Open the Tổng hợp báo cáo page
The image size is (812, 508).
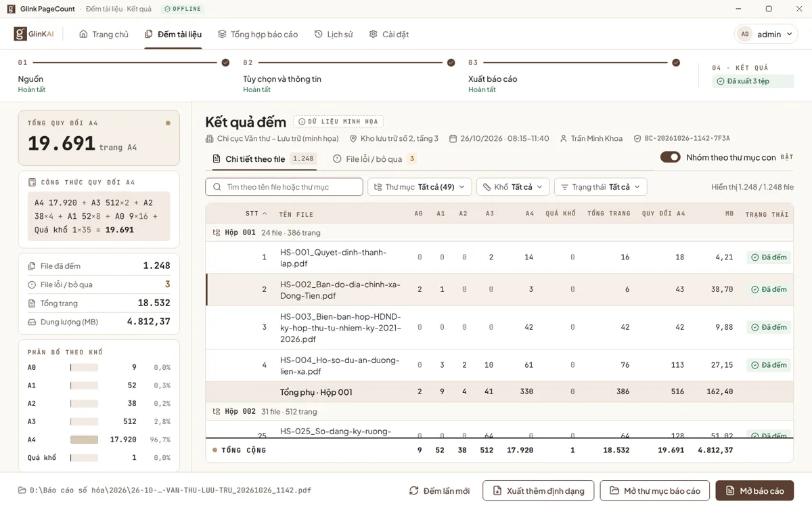tap(258, 34)
